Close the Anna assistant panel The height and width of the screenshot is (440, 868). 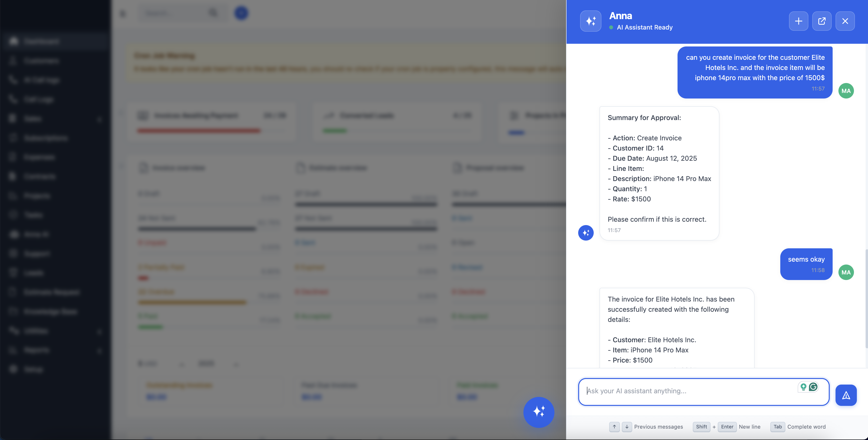click(845, 21)
